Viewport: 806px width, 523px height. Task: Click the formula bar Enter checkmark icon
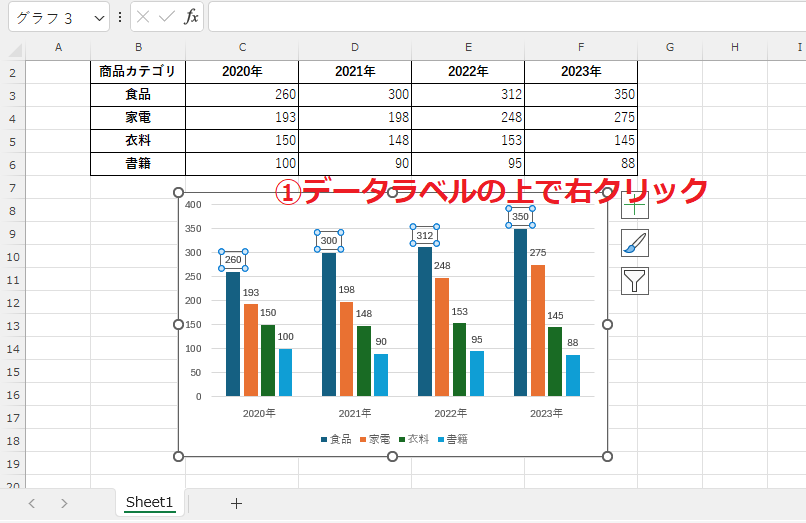coord(167,17)
